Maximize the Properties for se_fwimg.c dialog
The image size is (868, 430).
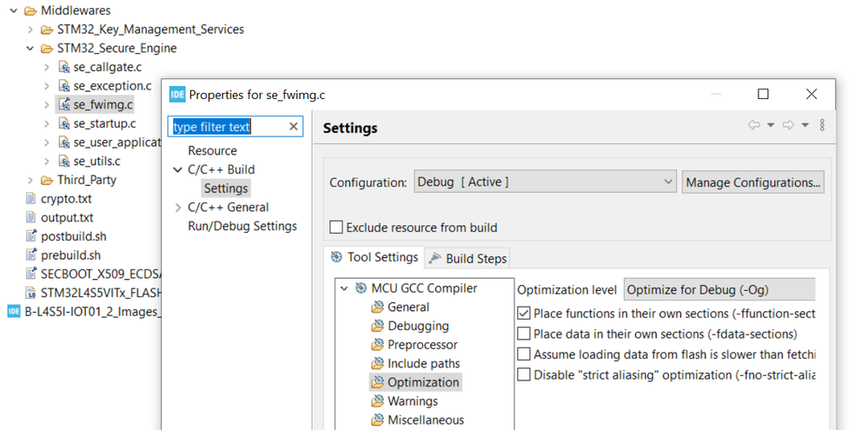point(763,94)
